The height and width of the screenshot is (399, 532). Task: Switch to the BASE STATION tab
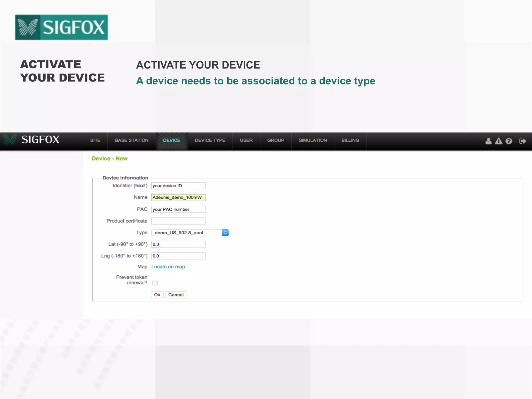click(x=132, y=140)
